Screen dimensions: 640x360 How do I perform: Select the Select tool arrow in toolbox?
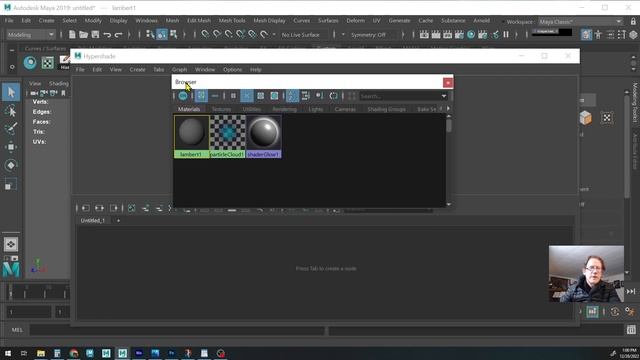[x=11, y=92]
